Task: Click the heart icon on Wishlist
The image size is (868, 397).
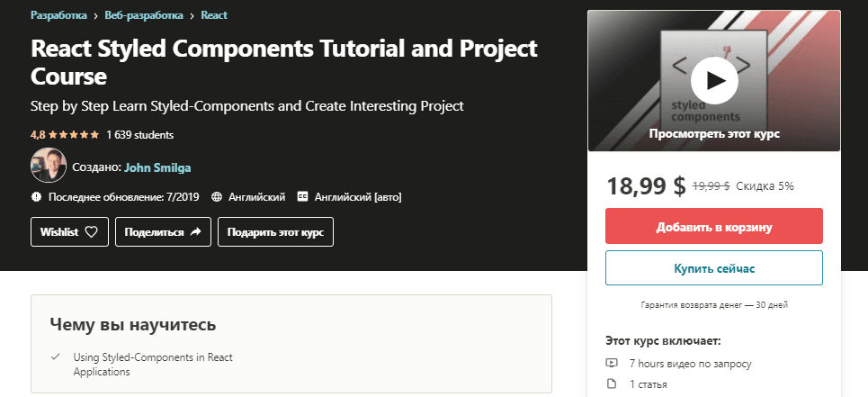Action: pyautogui.click(x=91, y=232)
